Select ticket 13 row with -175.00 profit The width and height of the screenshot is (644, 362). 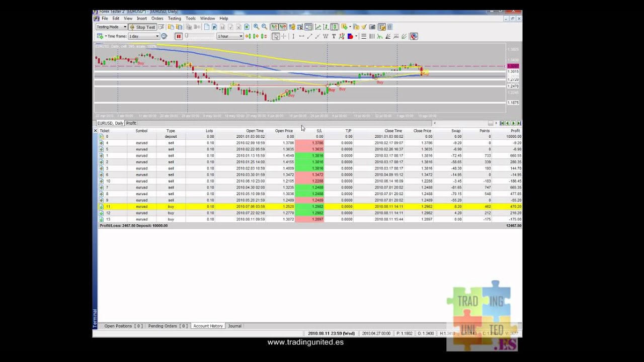click(310, 219)
